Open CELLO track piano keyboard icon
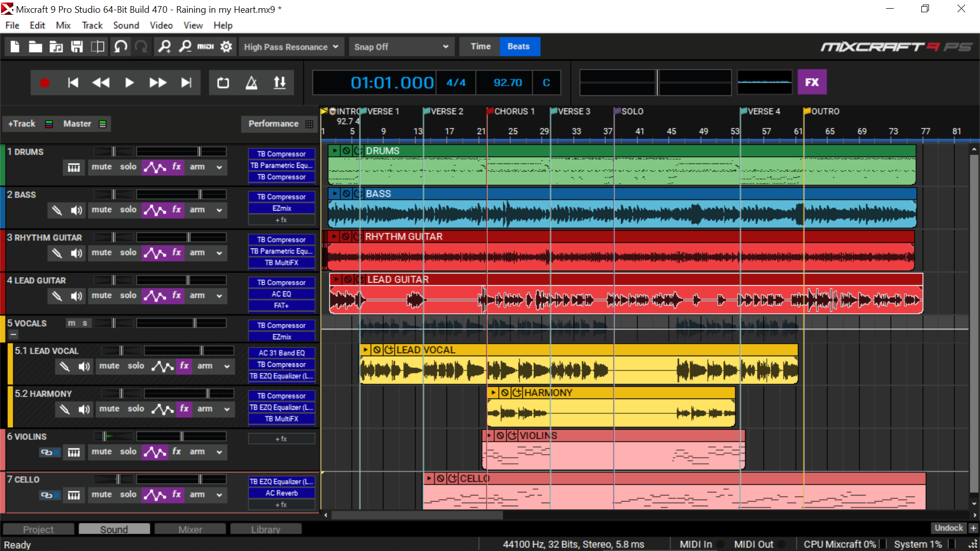The height and width of the screenshot is (551, 980). coord(73,495)
